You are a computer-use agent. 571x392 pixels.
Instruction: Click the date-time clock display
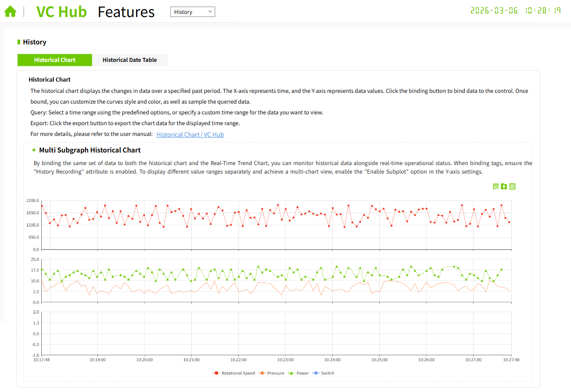[x=515, y=10]
